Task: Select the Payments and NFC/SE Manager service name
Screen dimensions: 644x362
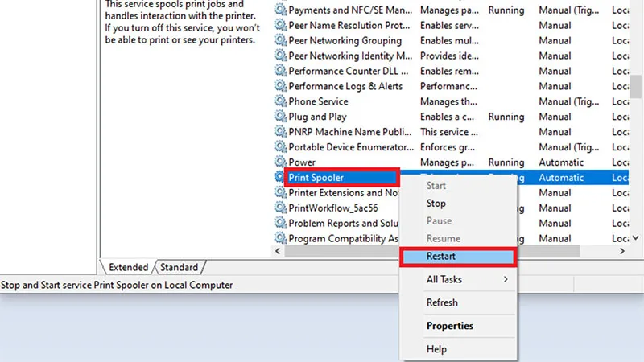Action: click(350, 10)
